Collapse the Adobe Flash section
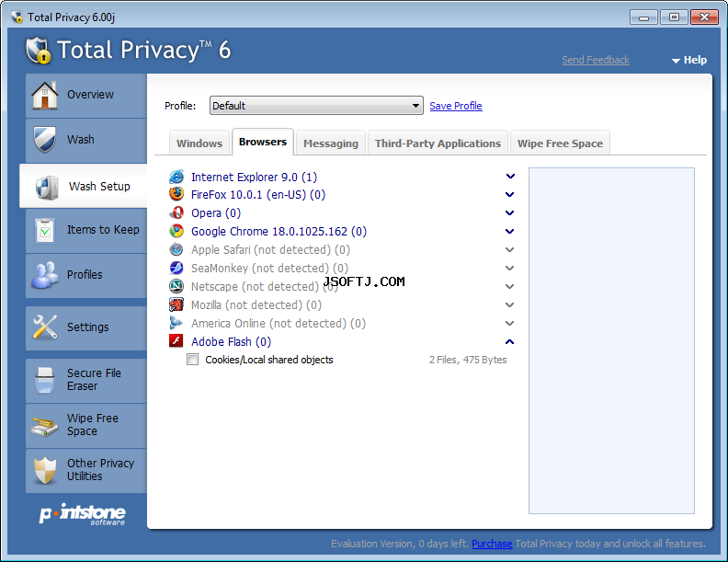 tap(510, 342)
